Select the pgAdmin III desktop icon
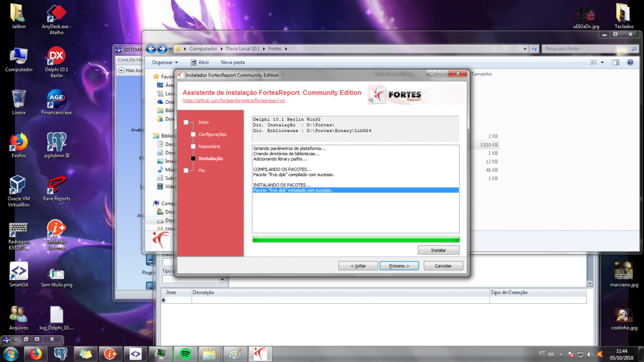The width and height of the screenshot is (644, 362). [x=56, y=145]
